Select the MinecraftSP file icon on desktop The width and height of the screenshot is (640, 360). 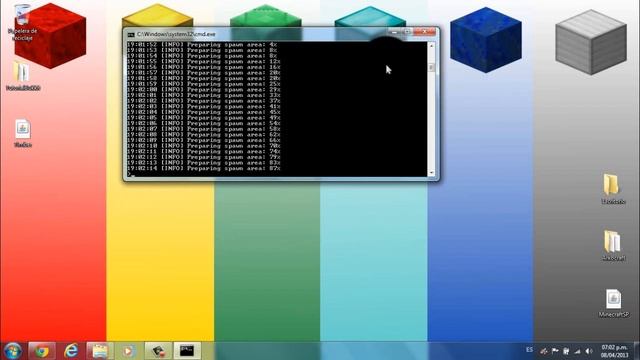tap(613, 303)
